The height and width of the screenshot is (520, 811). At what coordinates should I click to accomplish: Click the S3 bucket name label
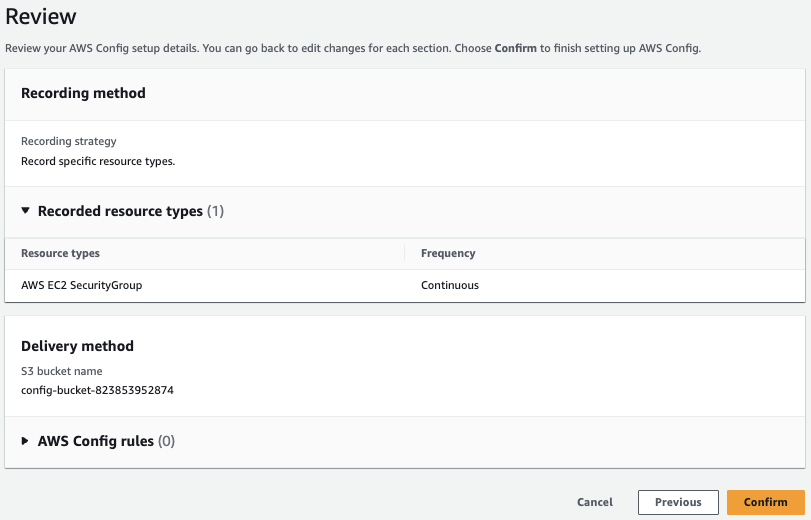click(62, 372)
